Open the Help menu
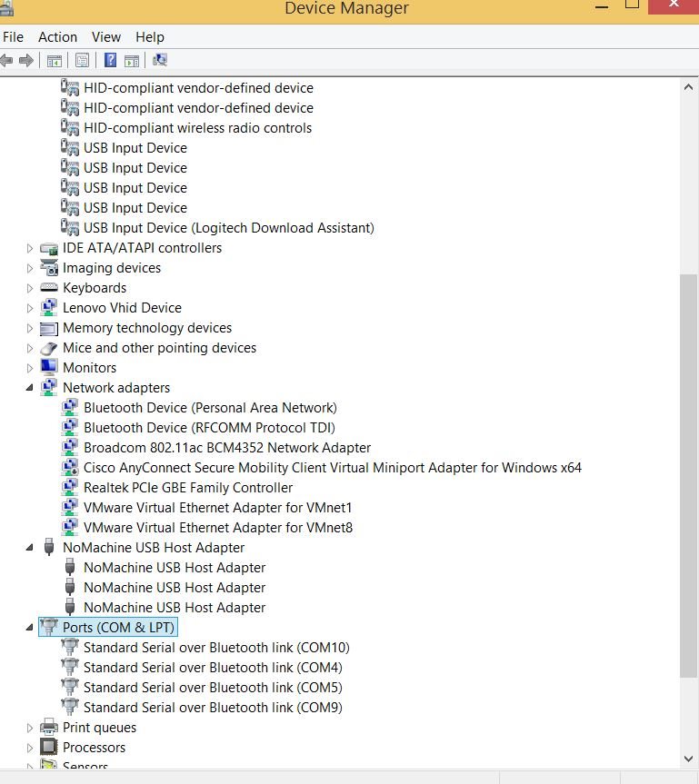 click(150, 37)
